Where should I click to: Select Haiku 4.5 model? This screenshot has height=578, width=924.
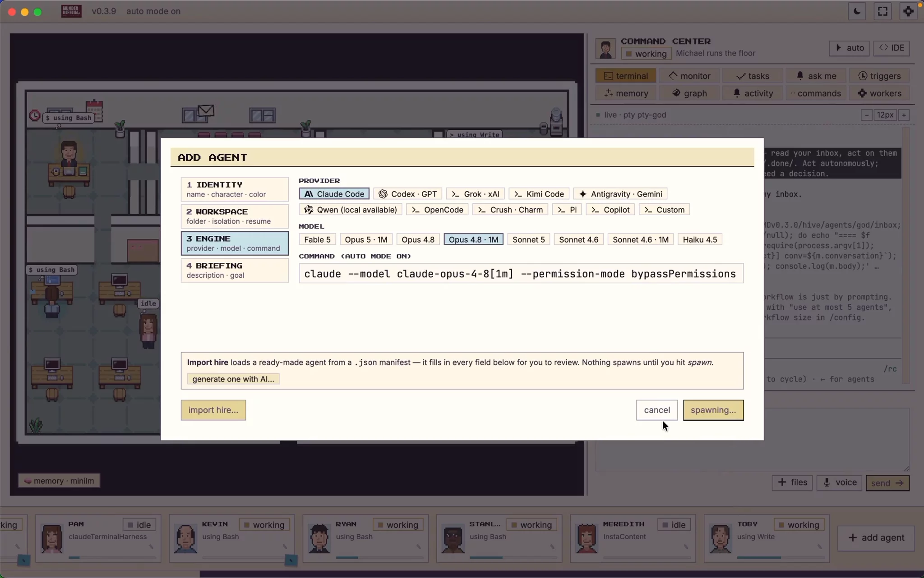[700, 239]
